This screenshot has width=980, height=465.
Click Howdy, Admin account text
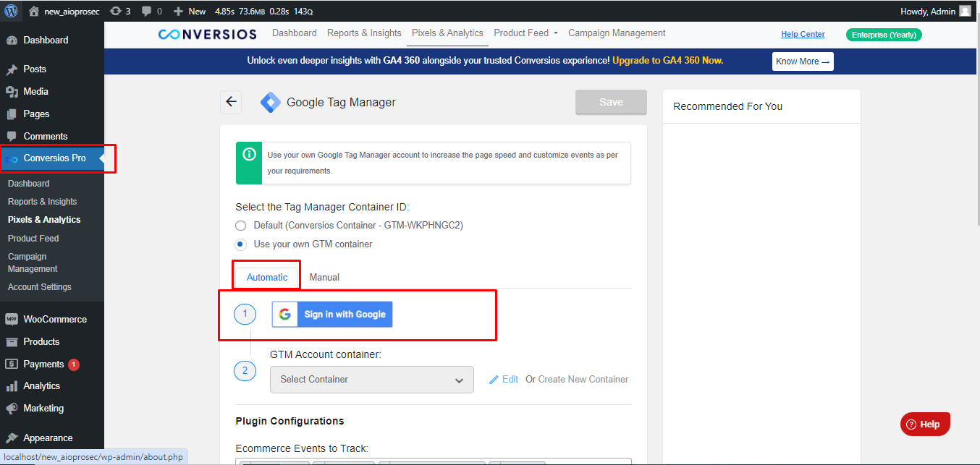click(x=928, y=12)
